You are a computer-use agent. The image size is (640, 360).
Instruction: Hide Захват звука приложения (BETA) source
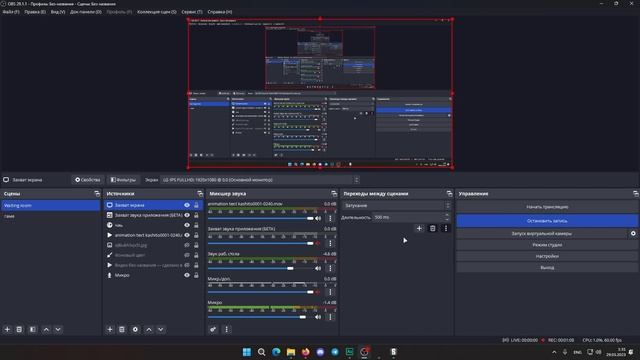(187, 215)
